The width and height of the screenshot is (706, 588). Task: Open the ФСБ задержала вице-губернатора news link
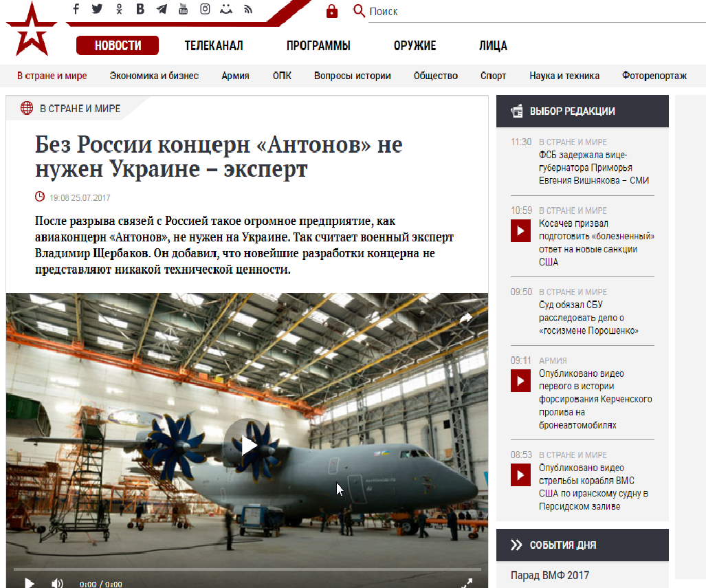point(593,168)
